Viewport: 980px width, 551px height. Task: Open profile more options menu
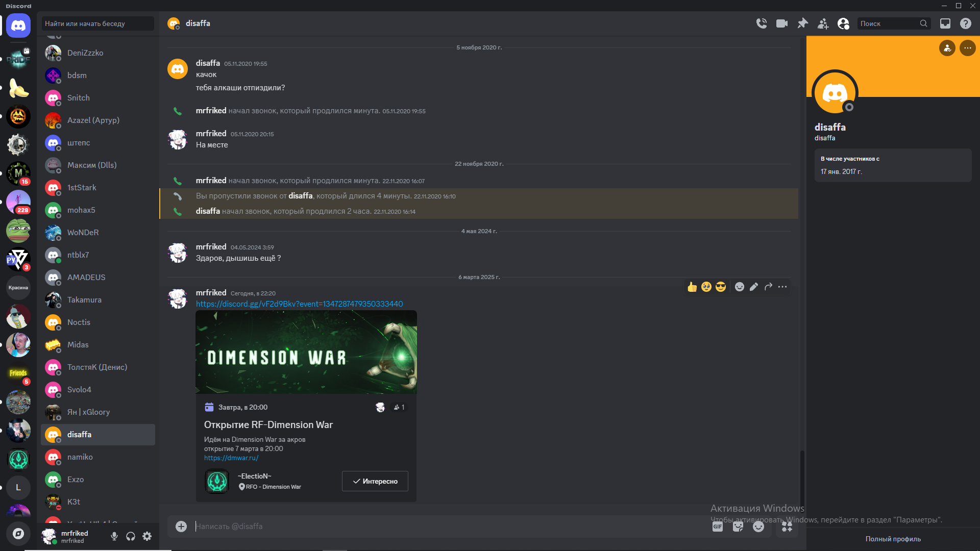(968, 48)
